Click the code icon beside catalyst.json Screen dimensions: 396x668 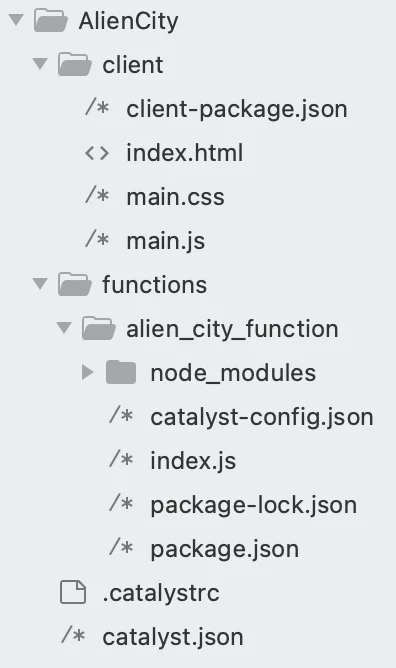click(x=73, y=636)
